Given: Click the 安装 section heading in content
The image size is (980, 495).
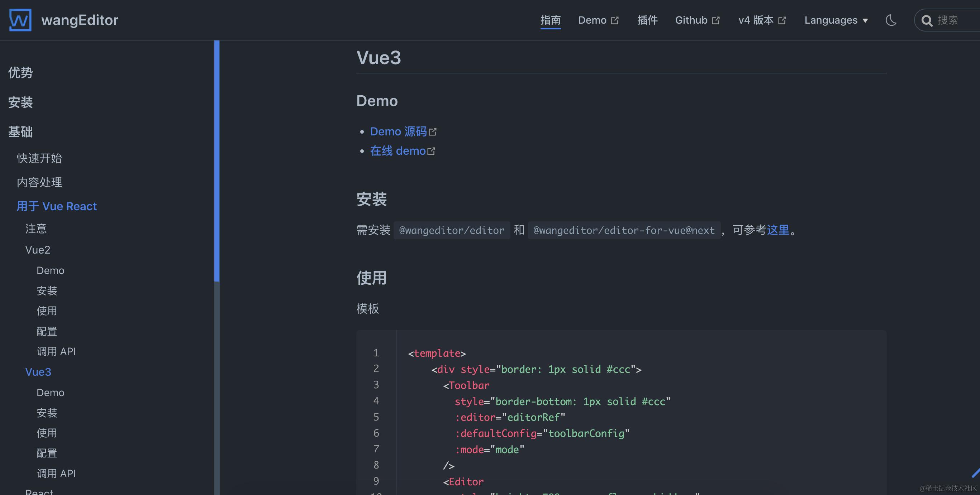Looking at the screenshot, I should (372, 199).
